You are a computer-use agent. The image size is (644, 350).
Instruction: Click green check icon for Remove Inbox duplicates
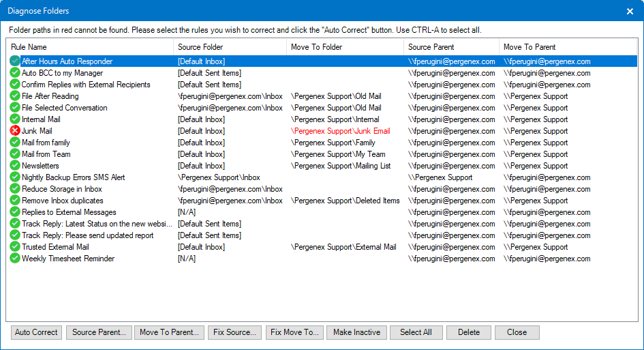(x=15, y=201)
